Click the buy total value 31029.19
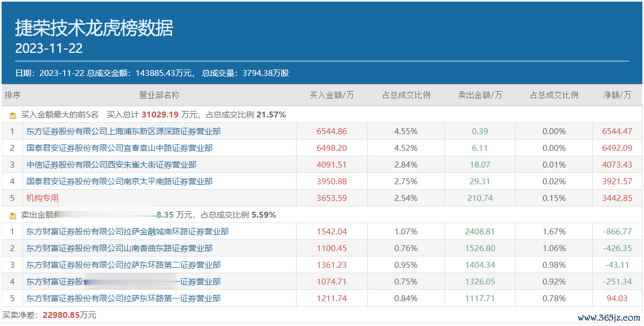The height and width of the screenshot is (326, 644). [x=160, y=115]
